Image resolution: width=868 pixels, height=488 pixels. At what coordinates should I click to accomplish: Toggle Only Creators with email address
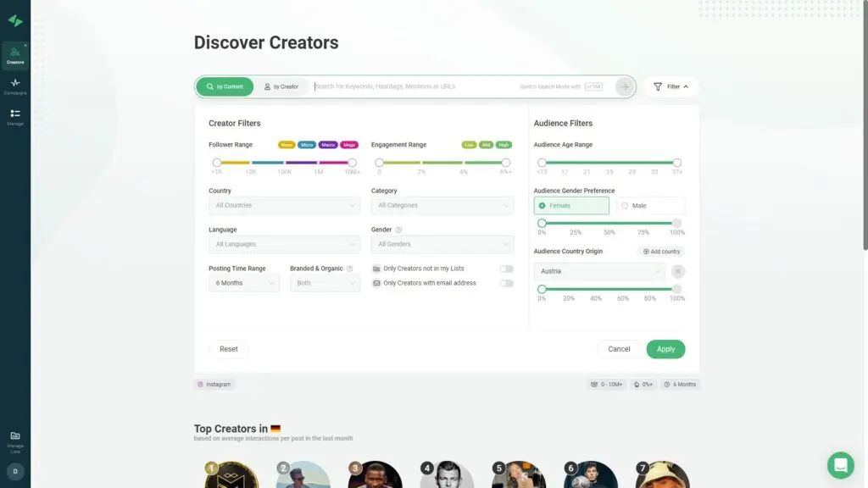click(x=506, y=283)
